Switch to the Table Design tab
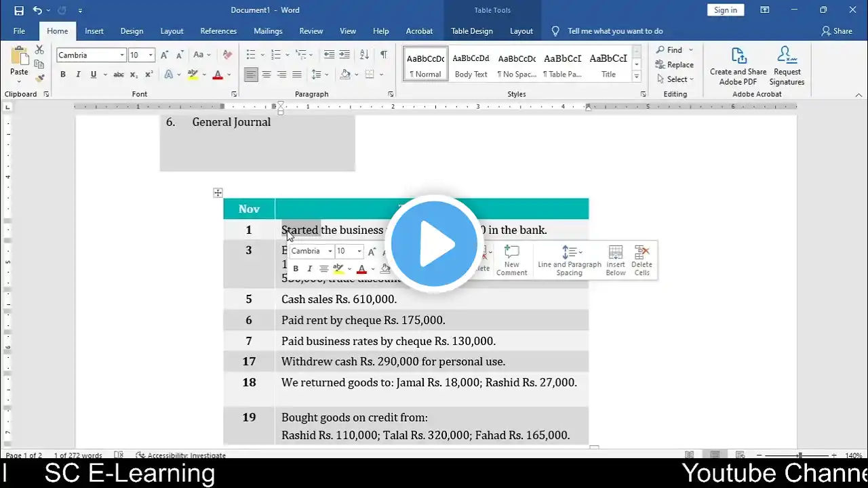Image resolution: width=868 pixels, height=488 pixels. [472, 31]
